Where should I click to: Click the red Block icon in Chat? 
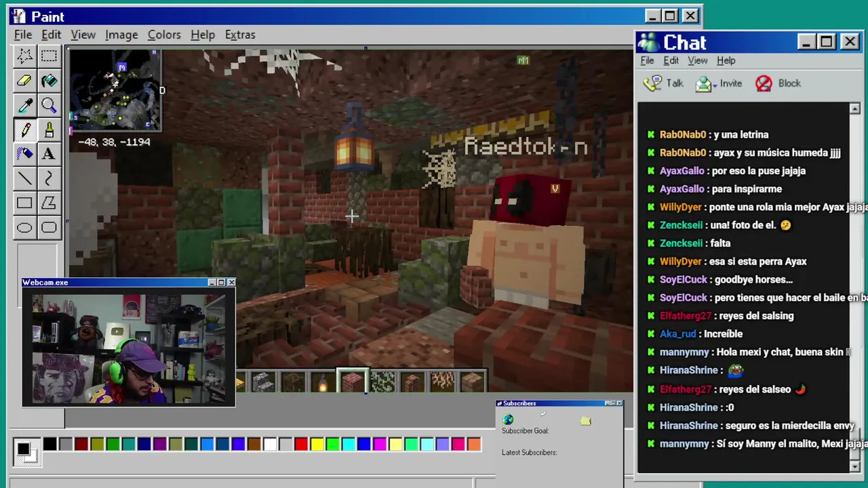pyautogui.click(x=764, y=83)
